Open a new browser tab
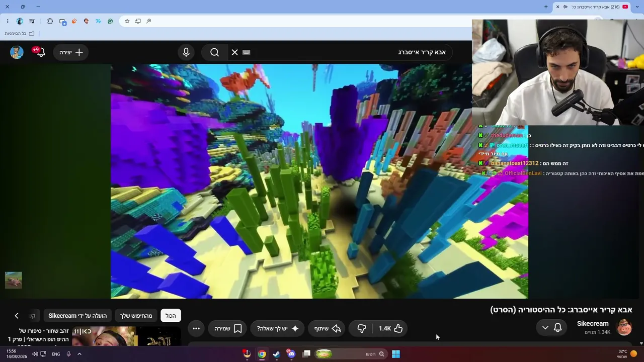 click(546, 7)
